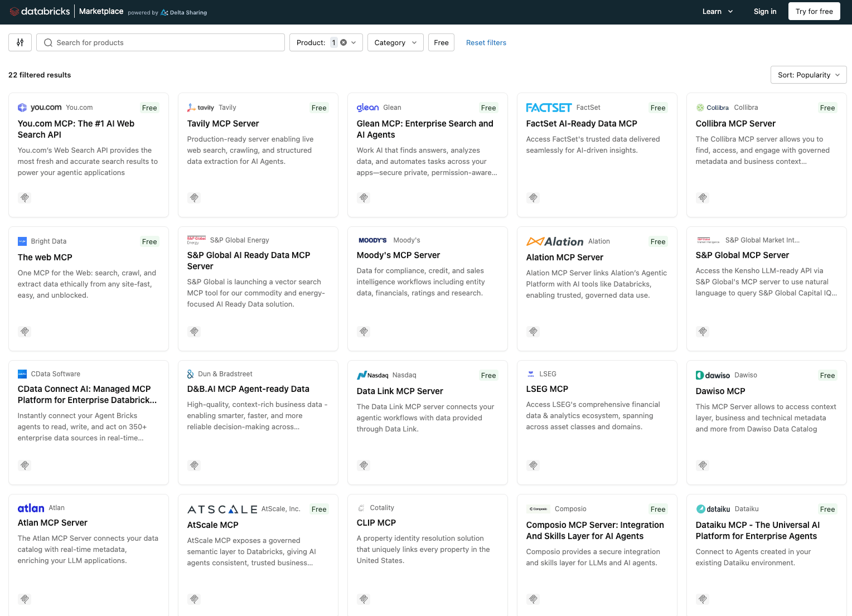Viewport: 852px width, 616px height.
Task: Click MCP type icon on Collibra card
Action: pyautogui.click(x=703, y=197)
